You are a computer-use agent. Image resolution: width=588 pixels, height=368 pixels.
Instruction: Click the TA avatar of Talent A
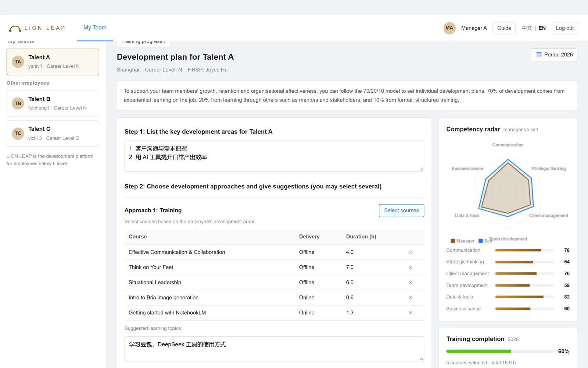(x=18, y=62)
